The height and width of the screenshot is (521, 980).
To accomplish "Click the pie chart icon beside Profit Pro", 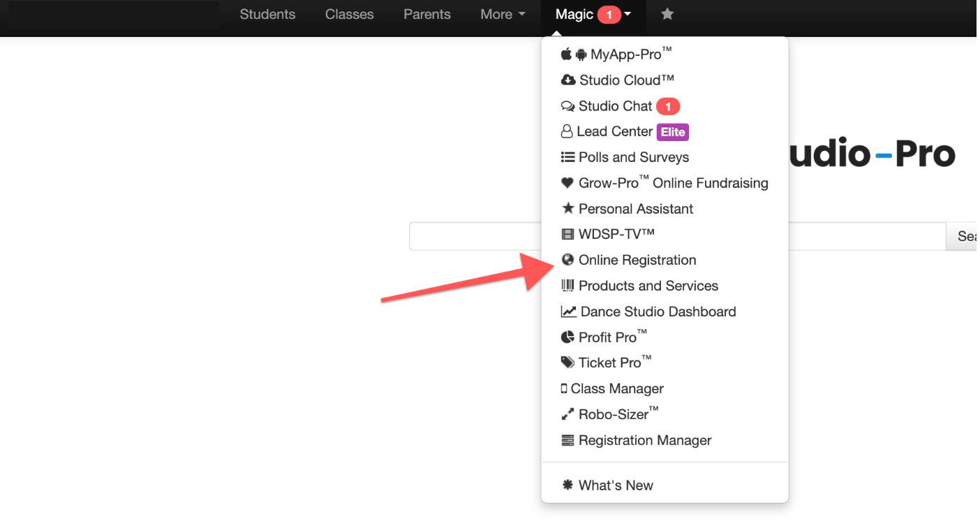I will click(567, 337).
